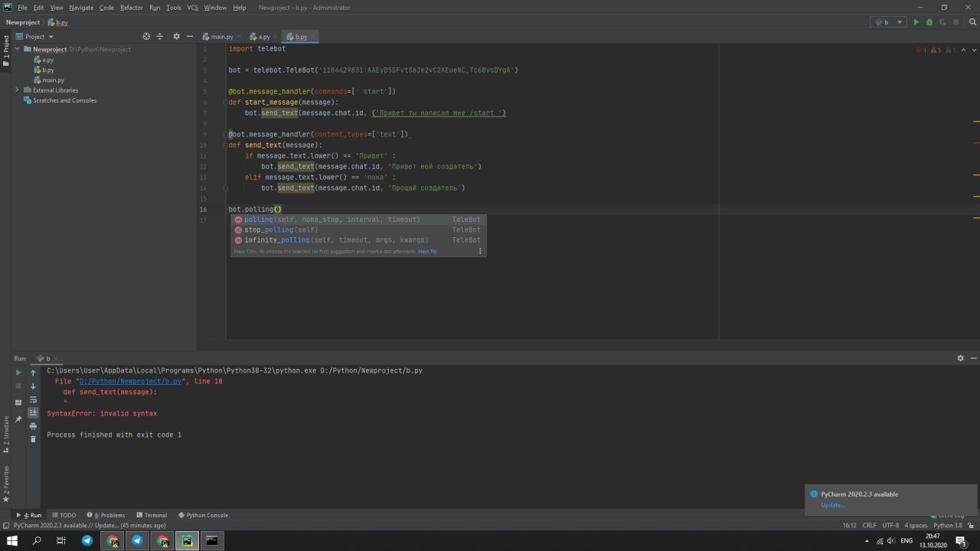Click Print icon in Run console
This screenshot has width=980, height=551.
[x=33, y=425]
